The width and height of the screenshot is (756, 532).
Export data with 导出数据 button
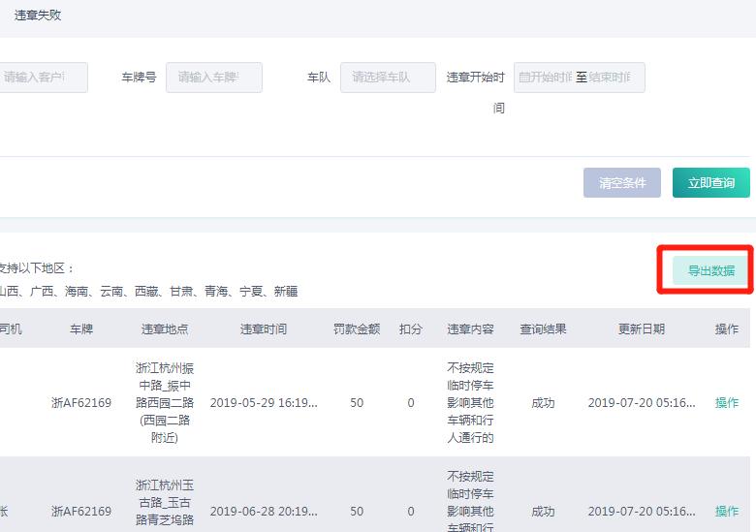point(710,270)
